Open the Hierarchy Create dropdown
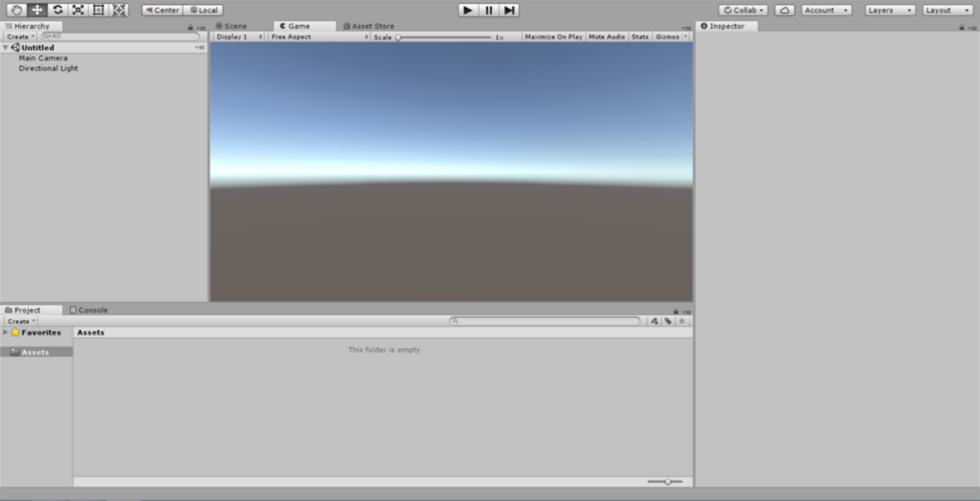The image size is (980, 501). [x=20, y=36]
